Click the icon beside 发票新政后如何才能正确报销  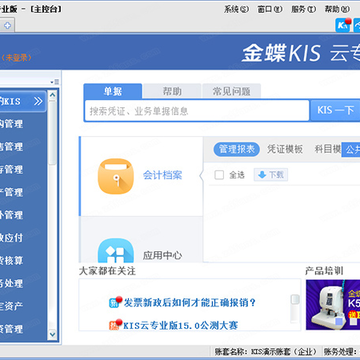115,302
